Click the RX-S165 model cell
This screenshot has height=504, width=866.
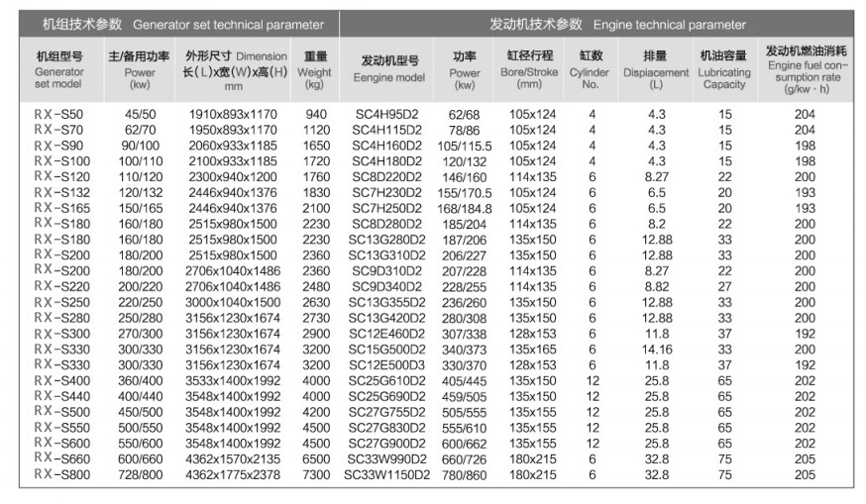click(61, 208)
